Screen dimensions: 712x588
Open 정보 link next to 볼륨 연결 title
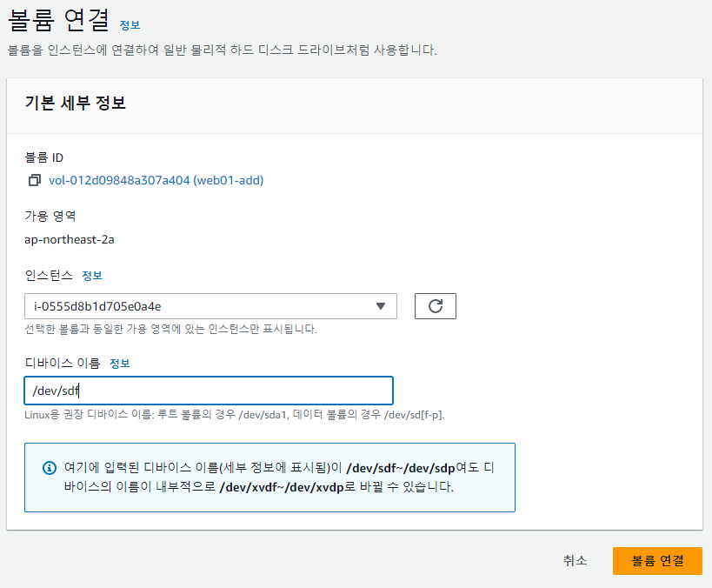click(130, 25)
